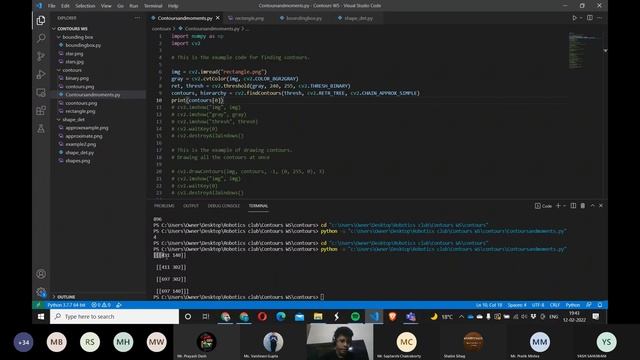Open the terminal launch profile dropdown arrow
This screenshot has width=640, height=360.
coord(564,206)
